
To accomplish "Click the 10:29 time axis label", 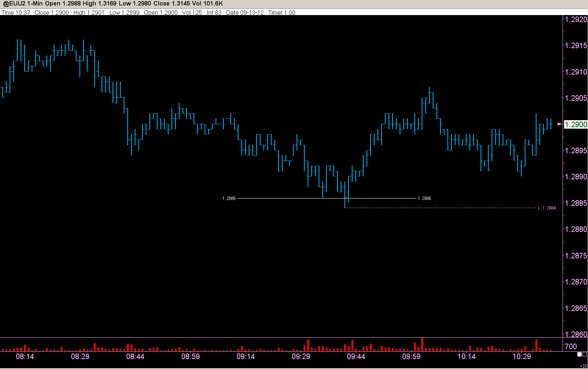I will click(x=522, y=357).
